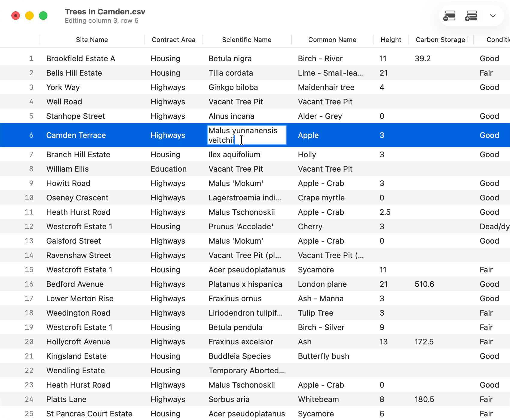Click the Butterfly bush cell
Image resolution: width=510 pixels, height=420 pixels.
323,356
